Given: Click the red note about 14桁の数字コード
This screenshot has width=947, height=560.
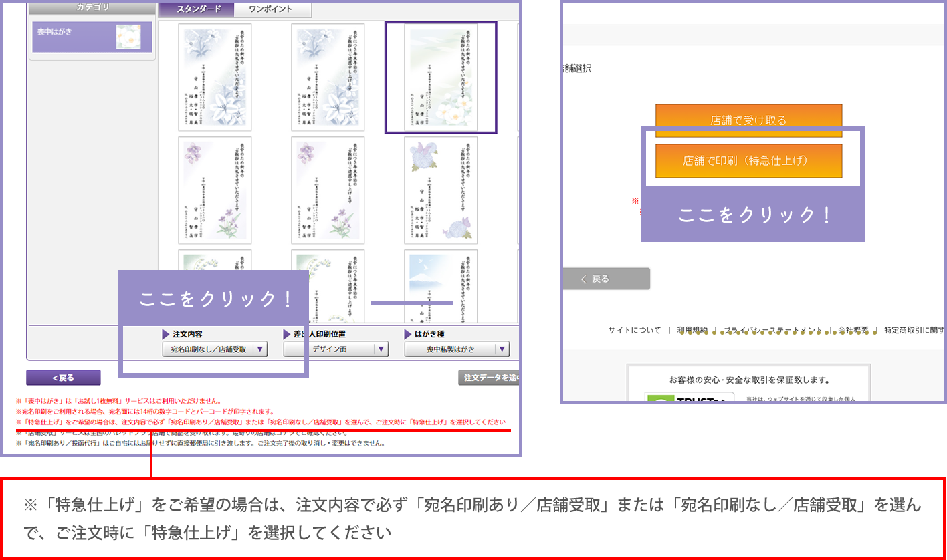Looking at the screenshot, I should click(144, 412).
